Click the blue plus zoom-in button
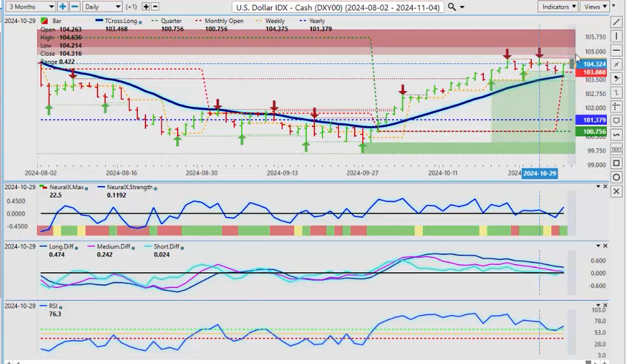Screen dimensions: 626x364 63,7
